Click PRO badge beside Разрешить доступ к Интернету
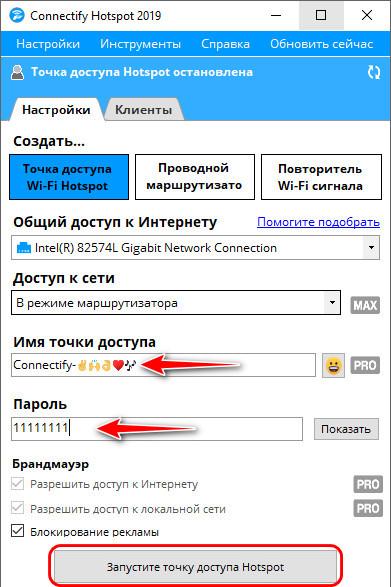This screenshot has width=391, height=587. click(x=368, y=484)
